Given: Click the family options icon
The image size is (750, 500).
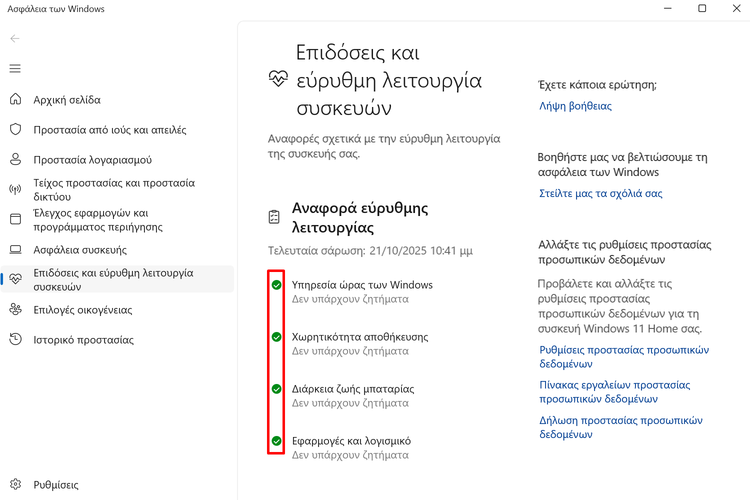Looking at the screenshot, I should (x=15, y=310).
